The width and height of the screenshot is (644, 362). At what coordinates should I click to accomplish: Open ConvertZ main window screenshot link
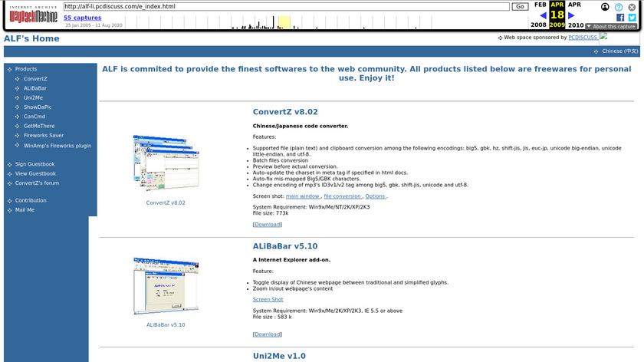coord(303,196)
